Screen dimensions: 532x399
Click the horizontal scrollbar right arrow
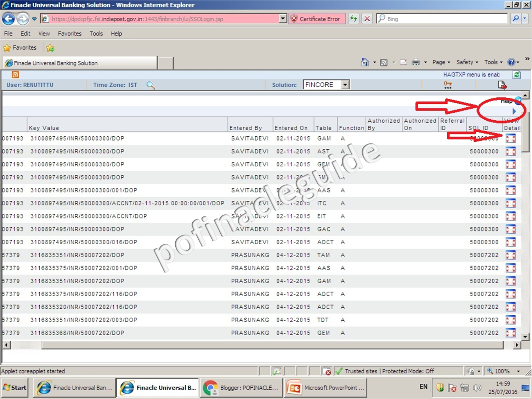pos(517,345)
